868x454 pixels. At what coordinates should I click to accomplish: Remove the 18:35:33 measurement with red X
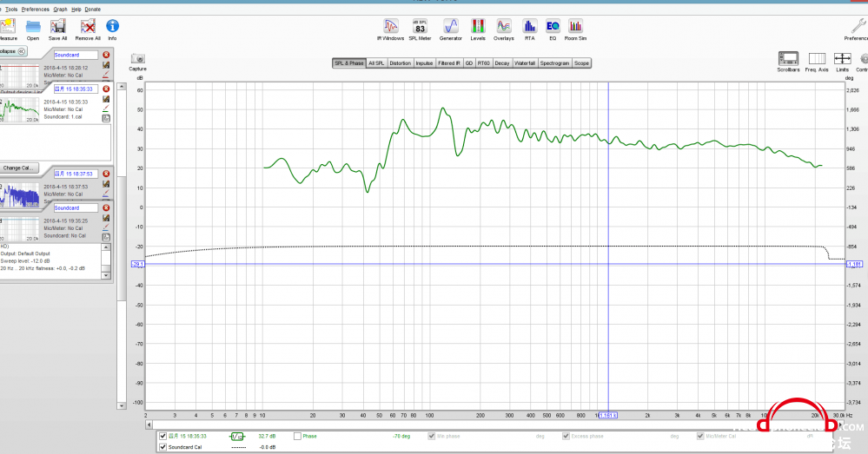click(106, 89)
